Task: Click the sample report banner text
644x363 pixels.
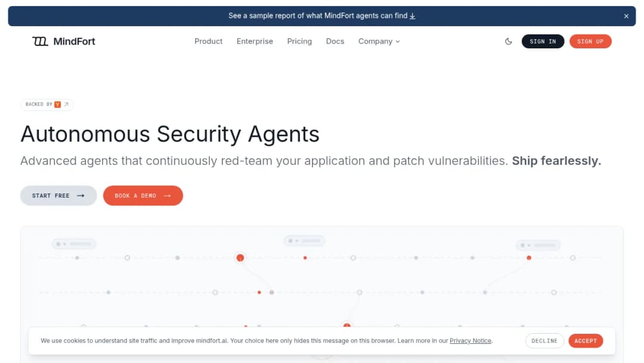Action: tap(318, 16)
